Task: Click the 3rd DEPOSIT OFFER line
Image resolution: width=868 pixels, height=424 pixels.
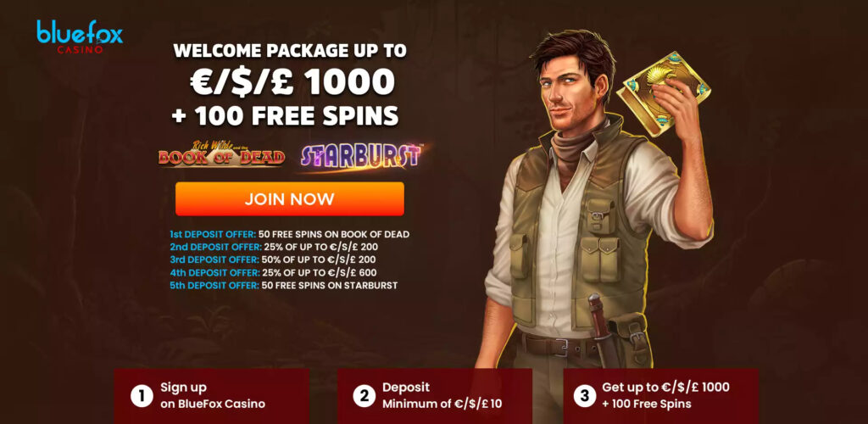Action: coord(274,259)
